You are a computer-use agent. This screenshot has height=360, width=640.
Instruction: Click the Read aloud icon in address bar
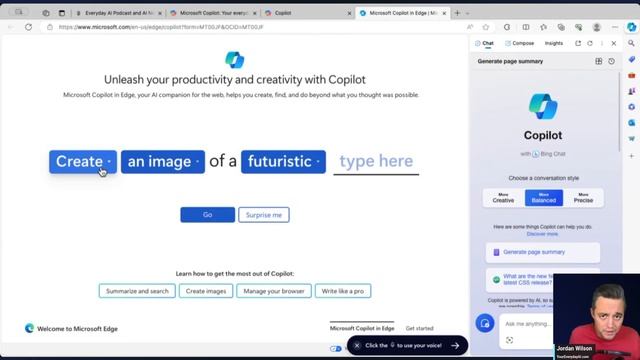[470, 27]
